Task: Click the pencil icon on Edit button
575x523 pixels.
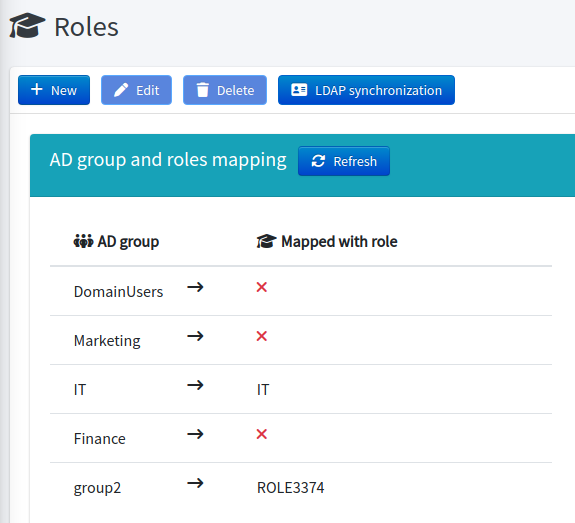Action: coord(121,90)
